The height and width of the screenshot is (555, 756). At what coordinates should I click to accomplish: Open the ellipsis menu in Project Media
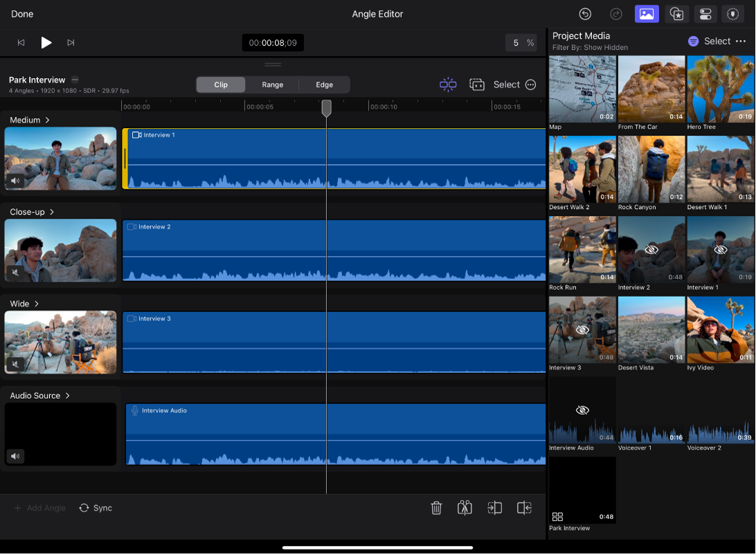coord(741,41)
